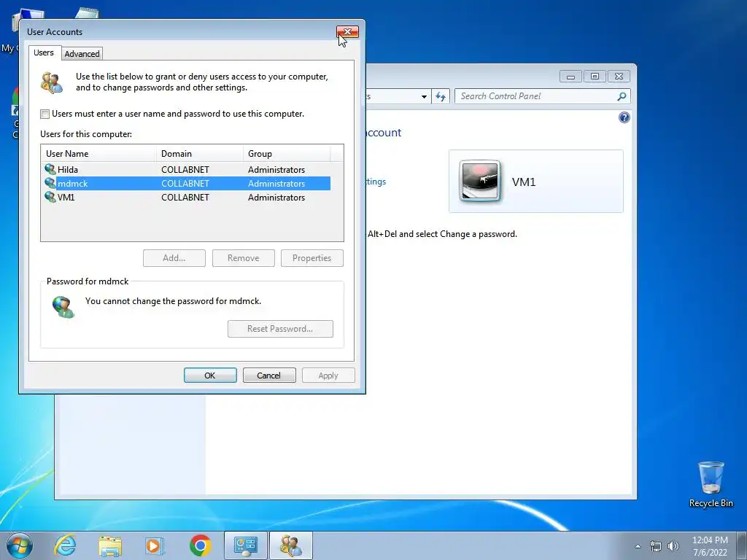Click the taskbar clock showing 12:04 PM
Viewport: 747px width, 560px height.
click(710, 546)
